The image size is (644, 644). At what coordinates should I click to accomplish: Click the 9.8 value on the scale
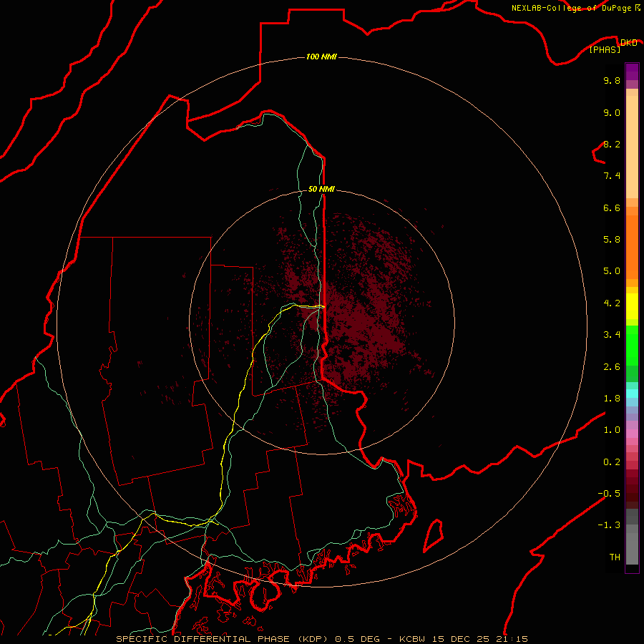pos(612,80)
